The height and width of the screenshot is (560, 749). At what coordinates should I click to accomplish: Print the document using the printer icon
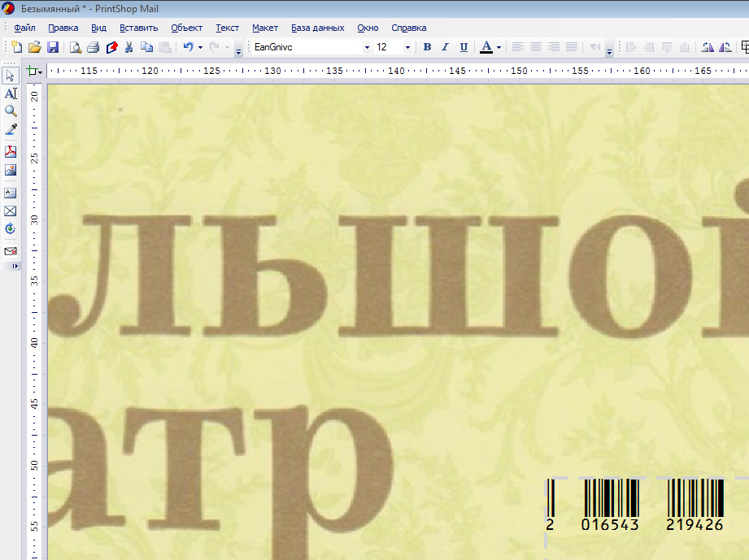click(94, 47)
